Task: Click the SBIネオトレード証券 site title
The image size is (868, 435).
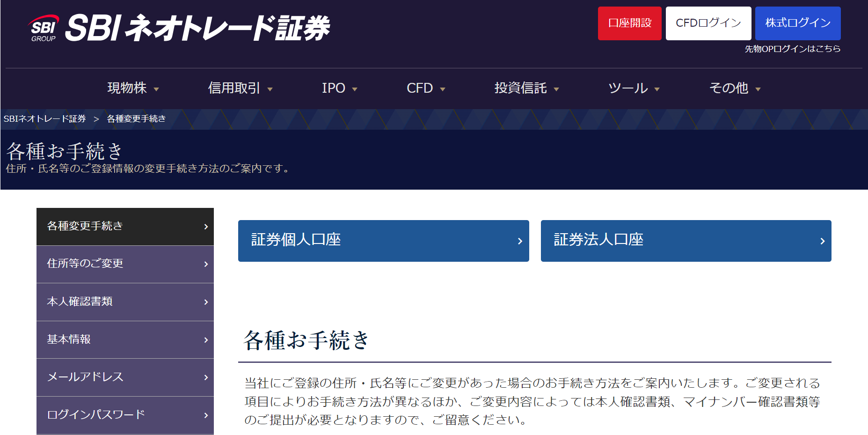Action: [x=197, y=28]
